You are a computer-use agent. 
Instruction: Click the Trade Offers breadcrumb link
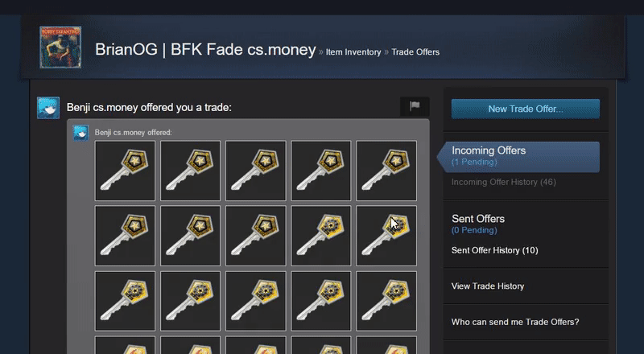click(415, 52)
